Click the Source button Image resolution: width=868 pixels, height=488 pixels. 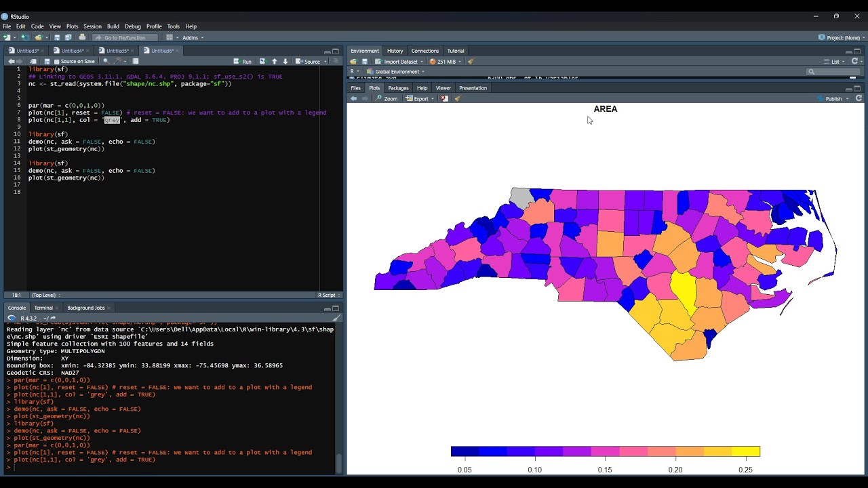[309, 61]
